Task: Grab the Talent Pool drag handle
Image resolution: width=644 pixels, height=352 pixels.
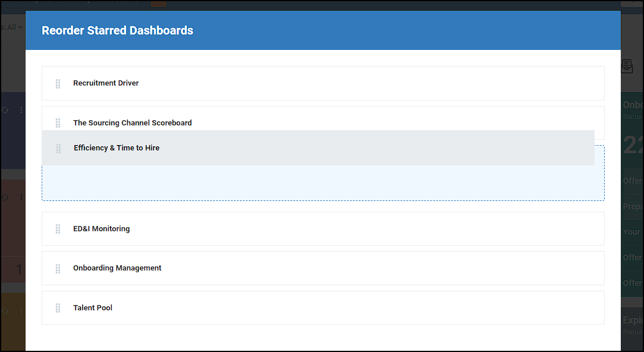Action: 58,307
